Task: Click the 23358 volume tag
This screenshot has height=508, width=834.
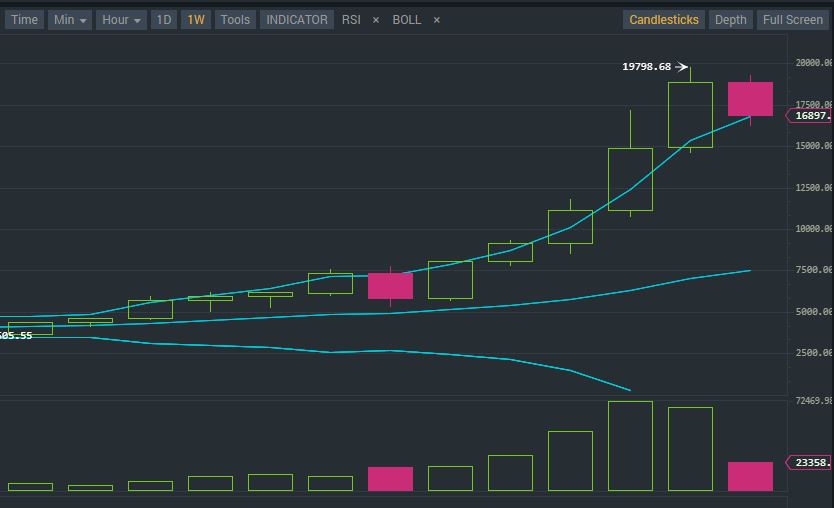Action: point(810,463)
